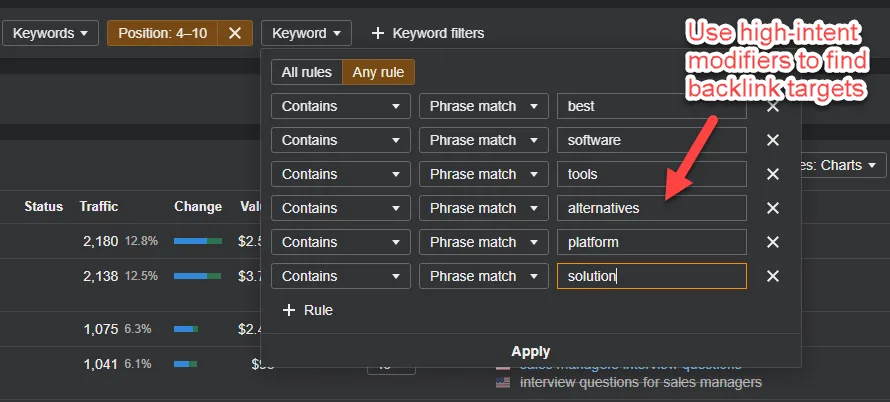Click plus icon for Keyword filters
890x402 pixels.
click(x=377, y=34)
